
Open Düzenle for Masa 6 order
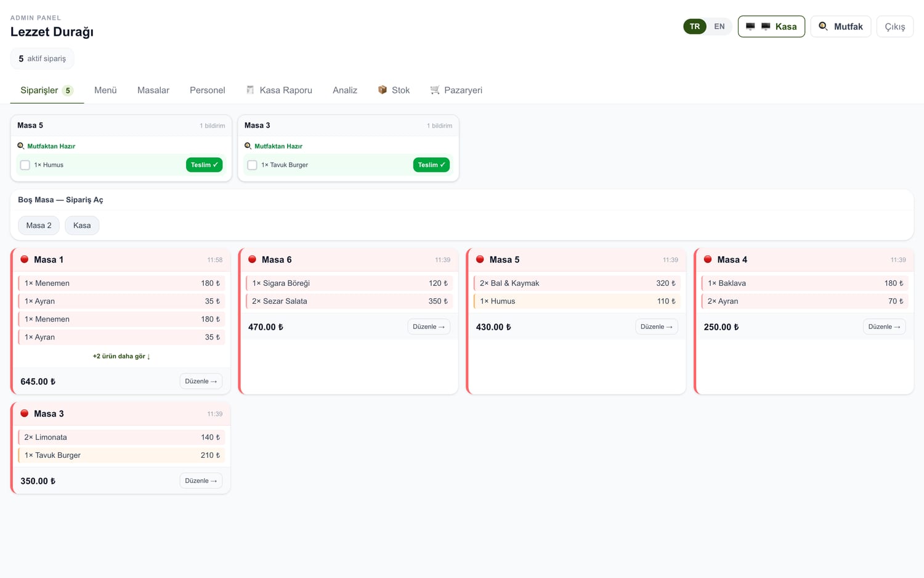429,327
